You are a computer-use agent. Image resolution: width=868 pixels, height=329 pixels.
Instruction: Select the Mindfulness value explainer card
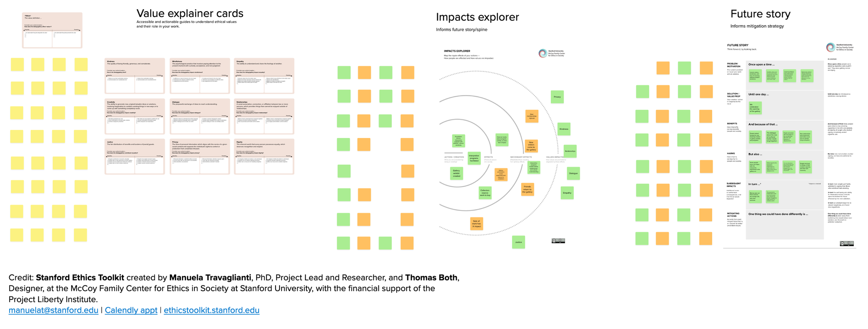point(200,76)
